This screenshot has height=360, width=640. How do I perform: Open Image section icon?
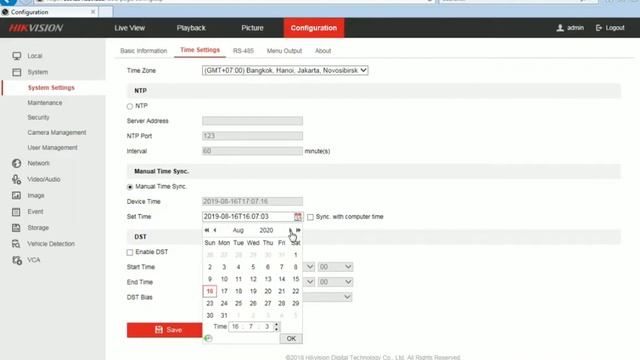17,196
